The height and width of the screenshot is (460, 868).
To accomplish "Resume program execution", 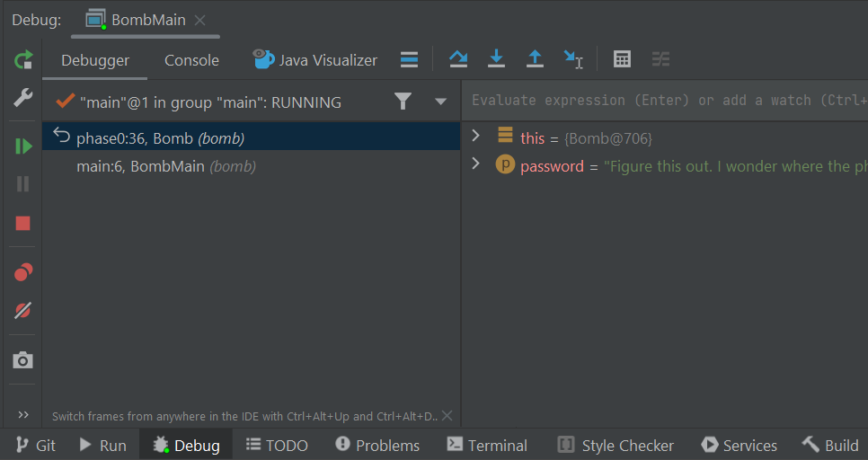I will (x=23, y=146).
